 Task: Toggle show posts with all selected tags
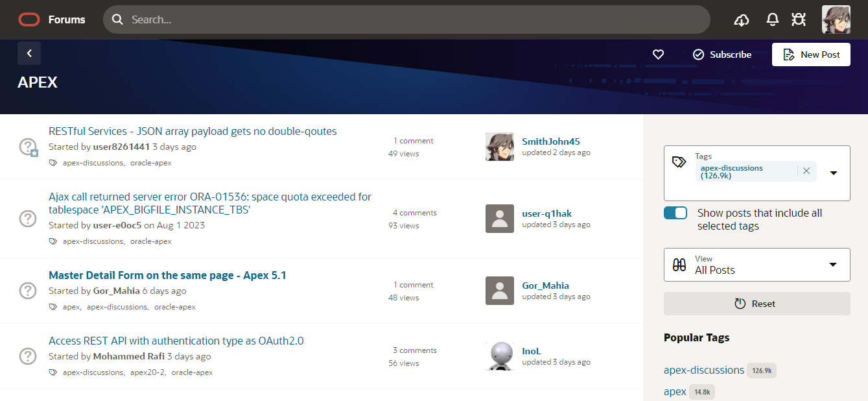[675, 213]
